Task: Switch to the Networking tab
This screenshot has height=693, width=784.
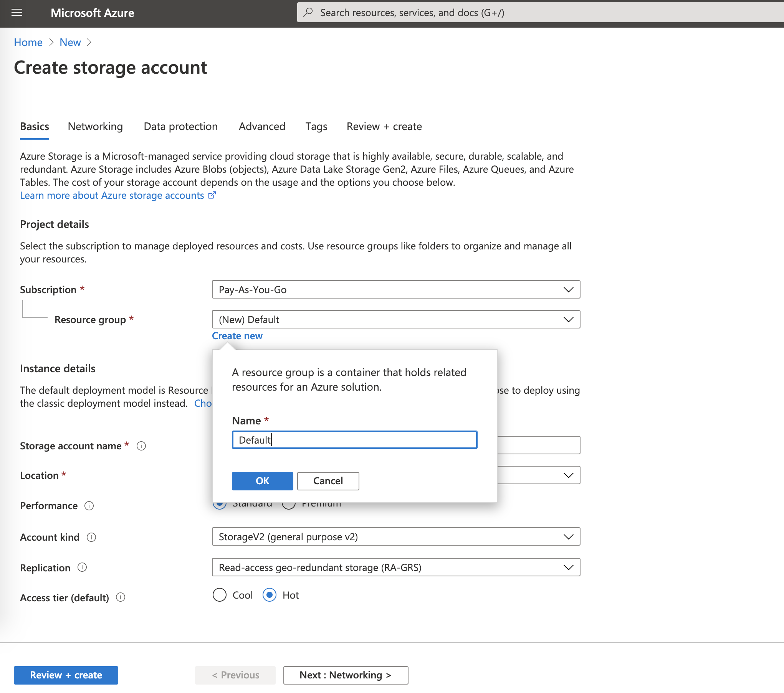Action: tap(95, 126)
